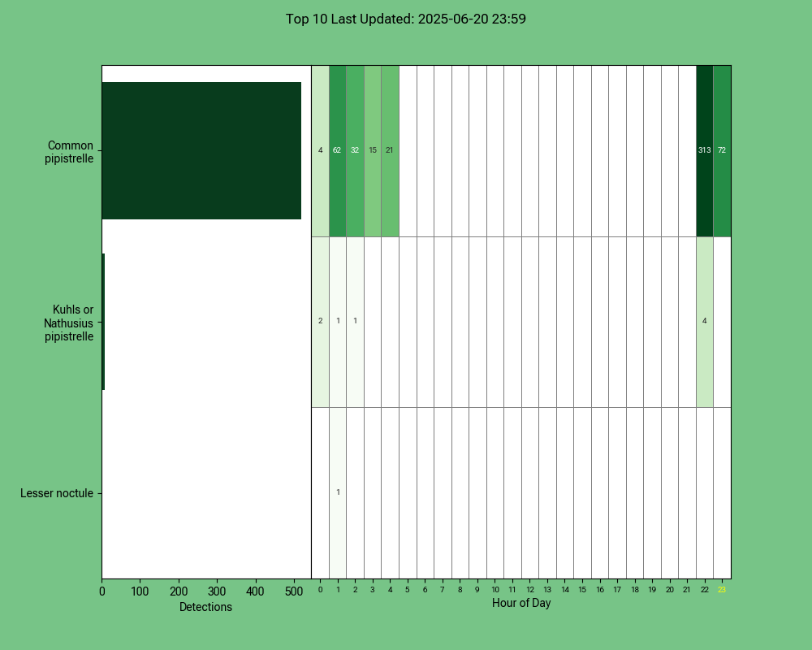This screenshot has width=812, height=650.
Task: Click tick 300 on the Detections axis
Action: pyautogui.click(x=217, y=591)
